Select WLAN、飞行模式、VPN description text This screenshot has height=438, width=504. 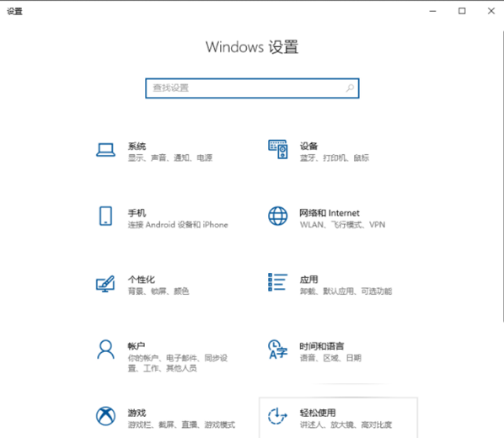point(342,225)
